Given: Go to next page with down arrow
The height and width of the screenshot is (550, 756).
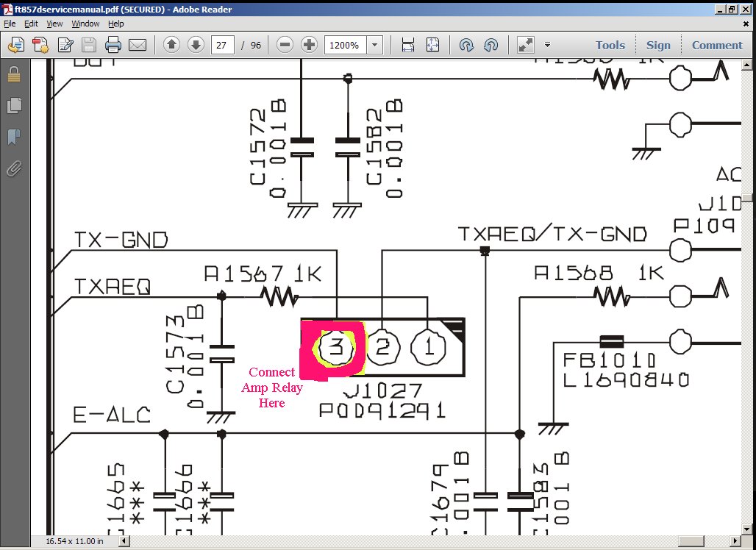Looking at the screenshot, I should tap(196, 45).
